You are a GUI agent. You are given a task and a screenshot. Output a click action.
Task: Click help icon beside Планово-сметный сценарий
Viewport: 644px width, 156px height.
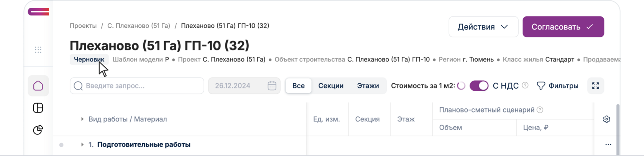click(540, 110)
